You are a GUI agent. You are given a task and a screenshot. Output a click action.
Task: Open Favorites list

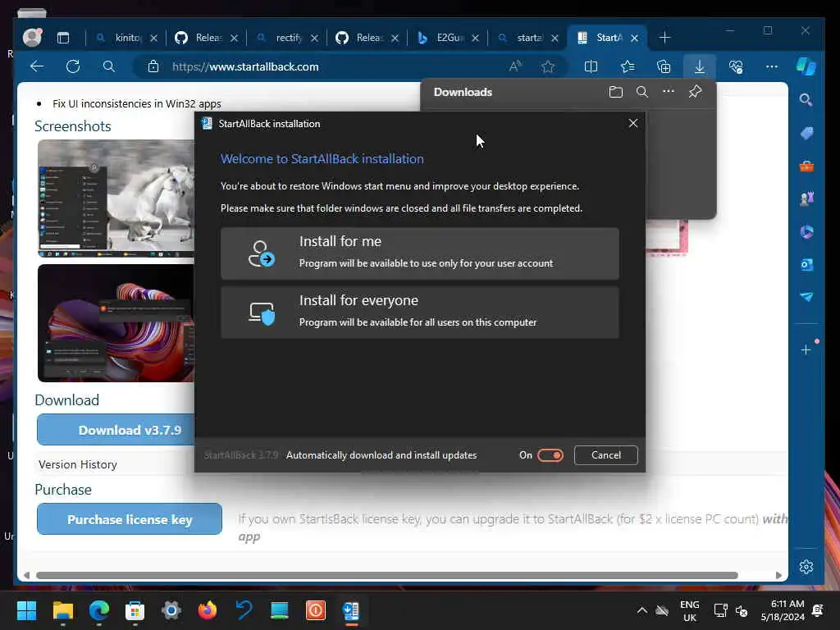(x=628, y=66)
